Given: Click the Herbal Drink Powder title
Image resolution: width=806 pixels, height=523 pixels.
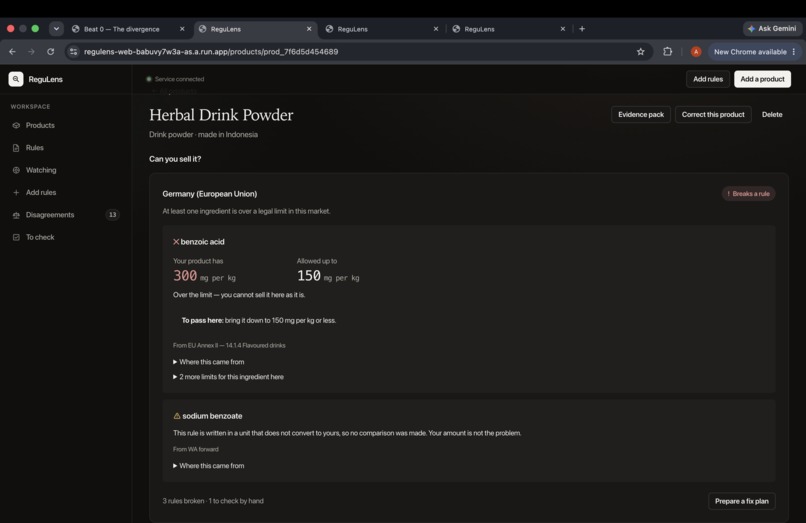Looking at the screenshot, I should tap(221, 115).
